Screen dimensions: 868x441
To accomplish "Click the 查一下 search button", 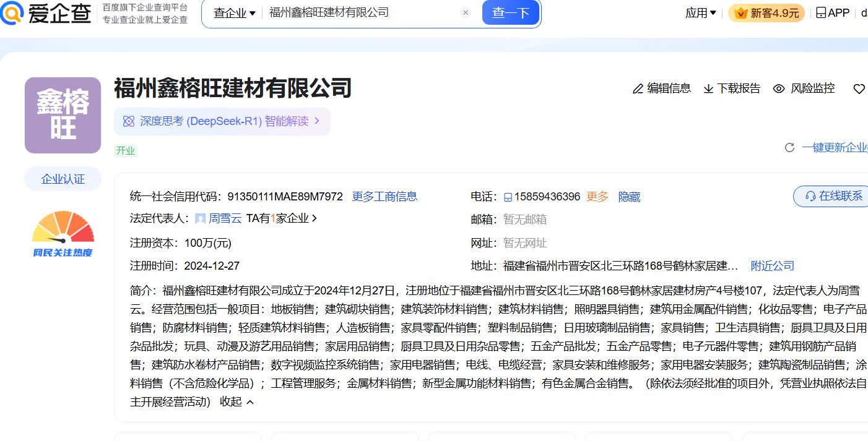I will (510, 13).
